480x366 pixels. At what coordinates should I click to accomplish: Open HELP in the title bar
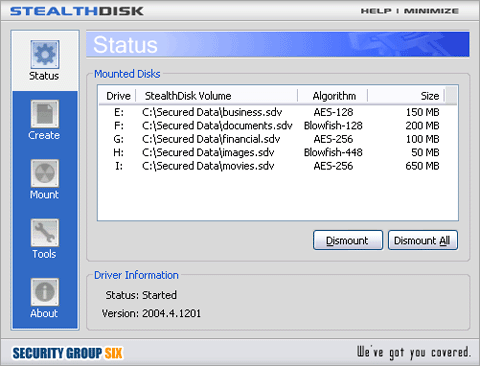(x=376, y=11)
